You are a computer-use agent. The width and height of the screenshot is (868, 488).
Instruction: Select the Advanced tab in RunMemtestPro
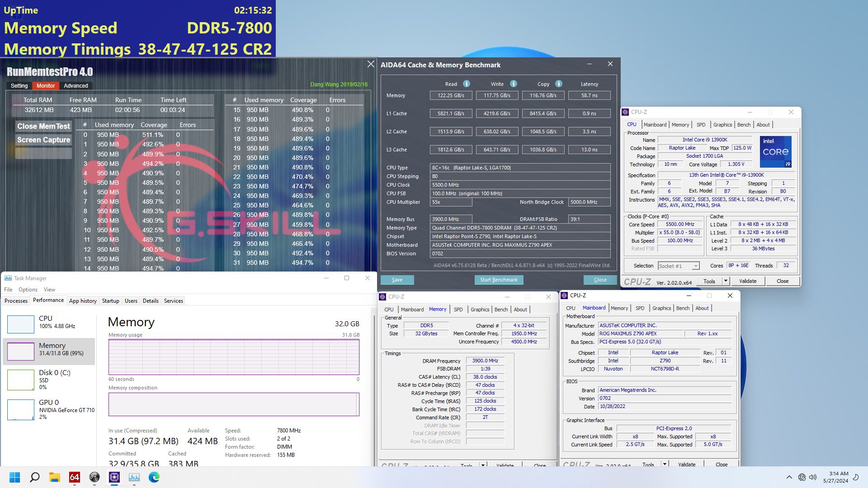pyautogui.click(x=75, y=85)
